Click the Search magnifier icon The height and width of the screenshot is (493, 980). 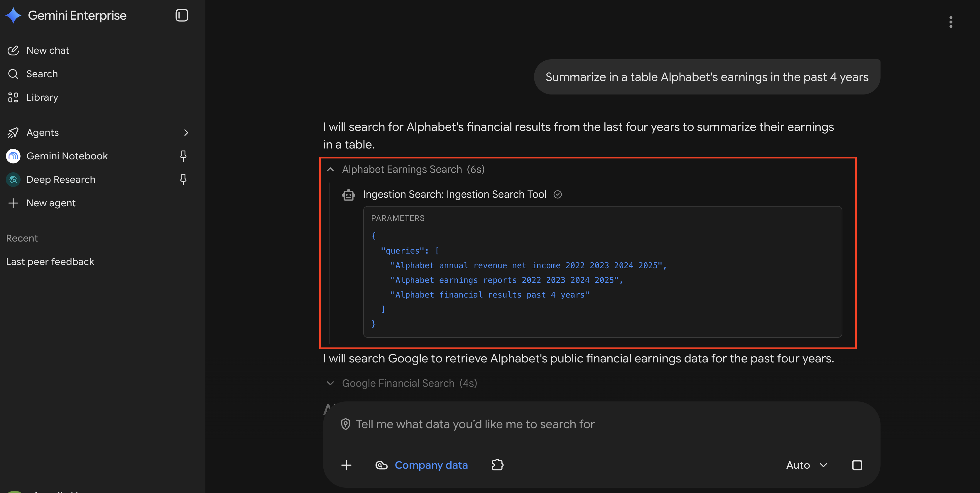13,74
